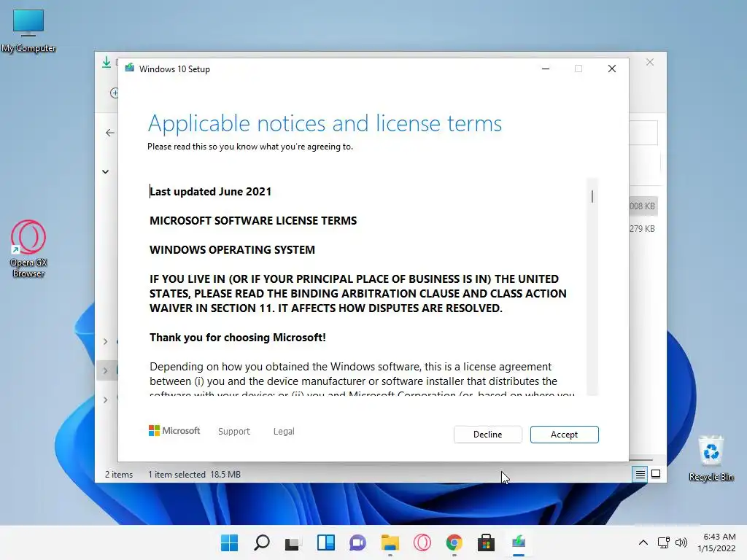The height and width of the screenshot is (560, 747).
Task: Click the download icon in File Explorer title
Action: (x=107, y=63)
